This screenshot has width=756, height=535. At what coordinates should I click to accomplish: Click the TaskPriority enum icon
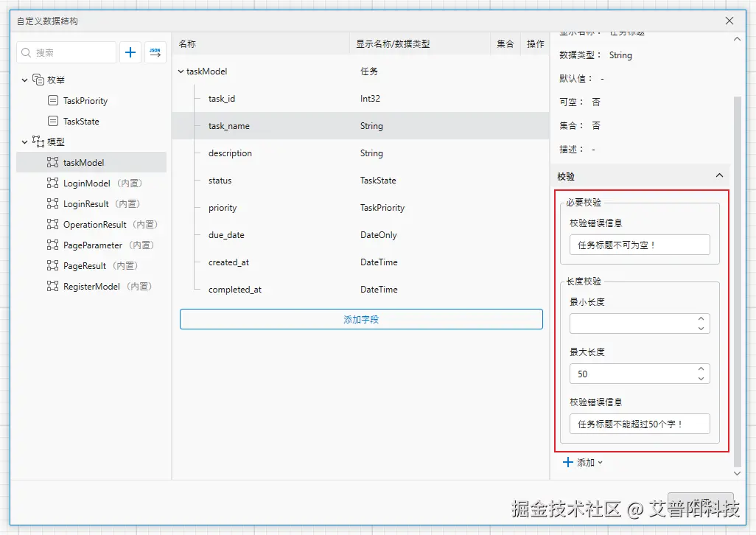[x=53, y=100]
